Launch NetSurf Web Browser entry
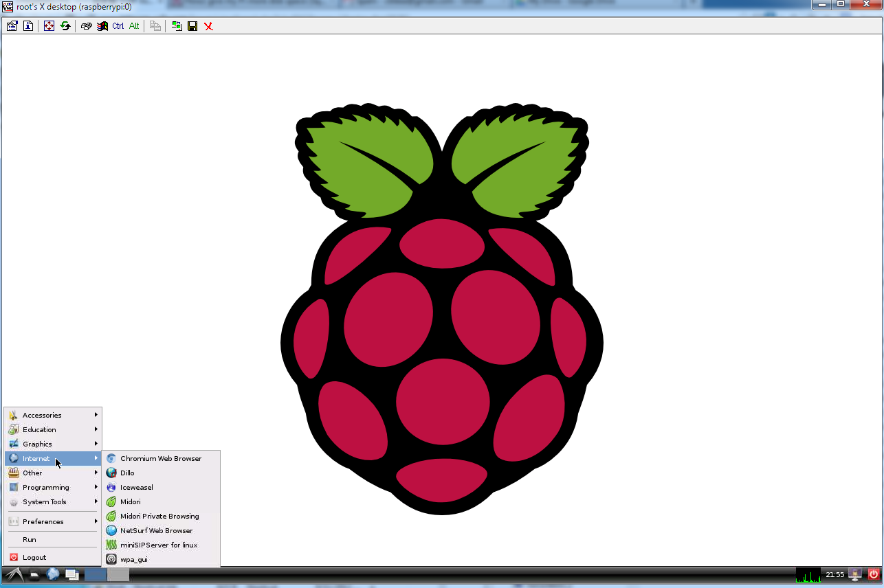884x588 pixels. click(161, 530)
